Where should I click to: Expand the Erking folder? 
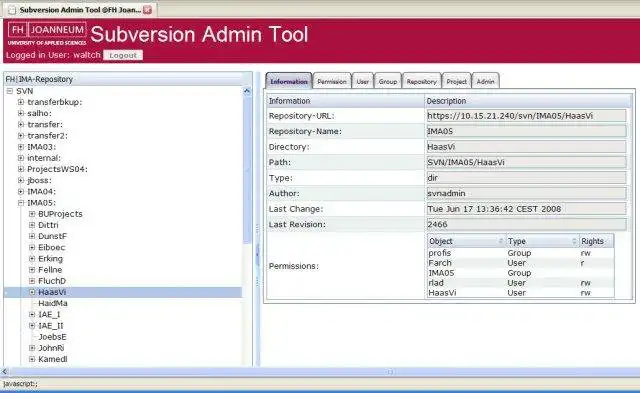pyautogui.click(x=32, y=259)
